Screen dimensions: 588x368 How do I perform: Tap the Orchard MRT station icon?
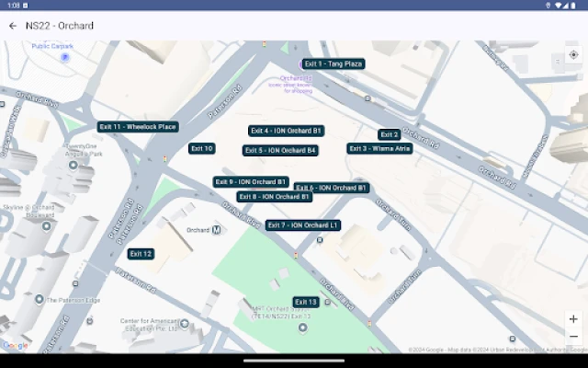pos(217,230)
